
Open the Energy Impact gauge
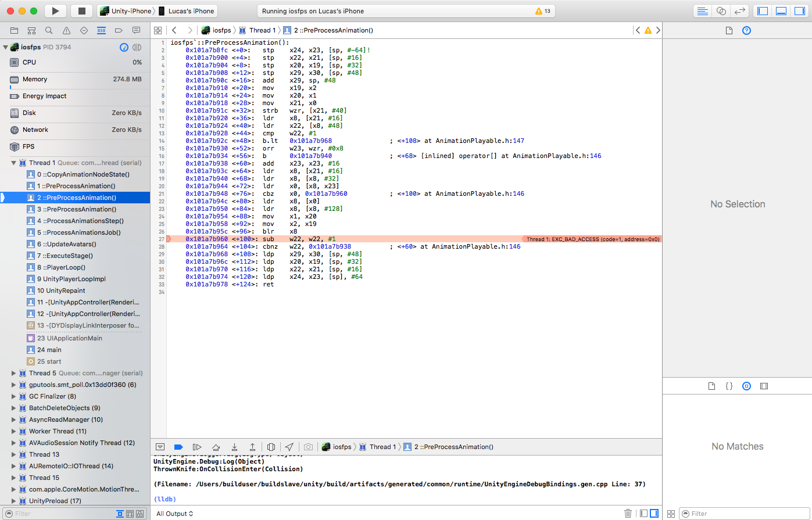[75, 96]
